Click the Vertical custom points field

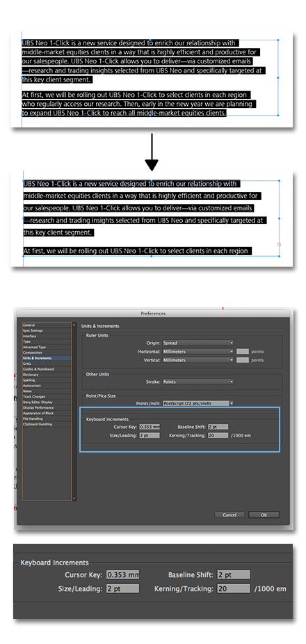pos(243,360)
